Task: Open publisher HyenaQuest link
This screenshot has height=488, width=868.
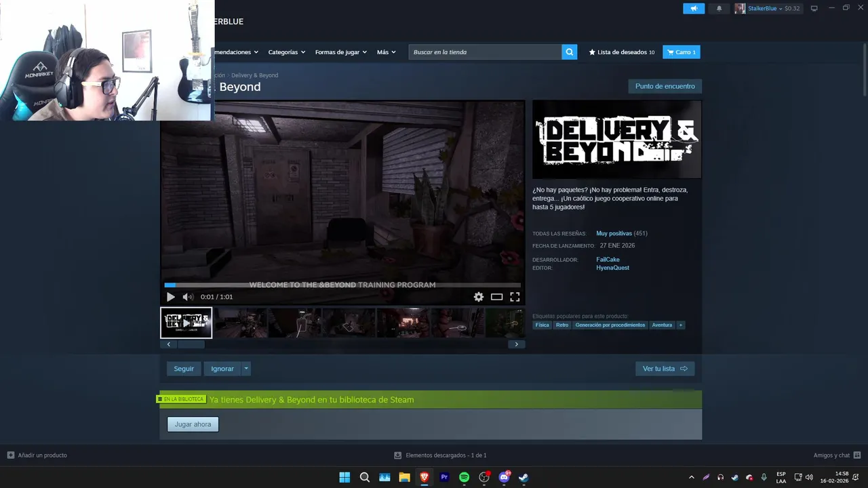Action: tap(612, 268)
